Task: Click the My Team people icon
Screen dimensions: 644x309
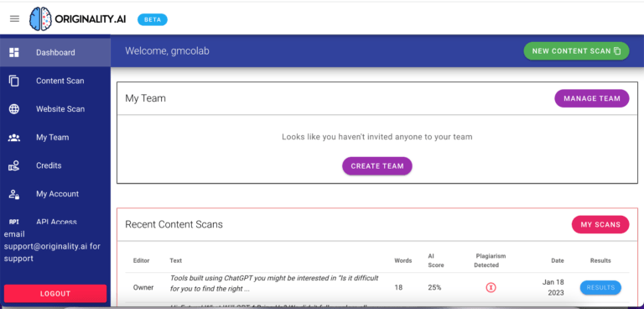Action: [14, 138]
